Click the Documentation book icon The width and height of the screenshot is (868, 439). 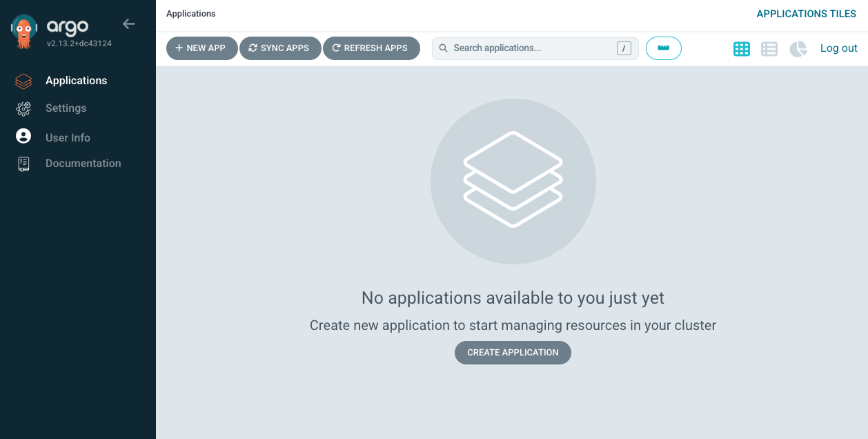pos(23,164)
